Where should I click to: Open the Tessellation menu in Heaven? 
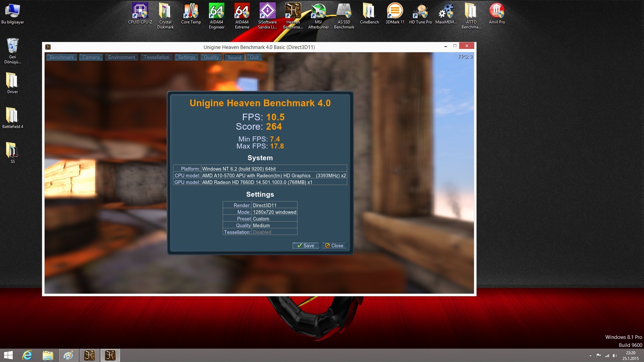click(x=157, y=57)
